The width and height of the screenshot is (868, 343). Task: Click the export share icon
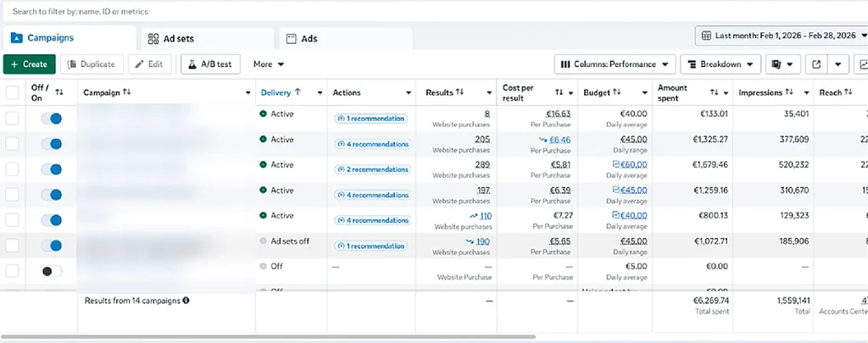coord(816,64)
